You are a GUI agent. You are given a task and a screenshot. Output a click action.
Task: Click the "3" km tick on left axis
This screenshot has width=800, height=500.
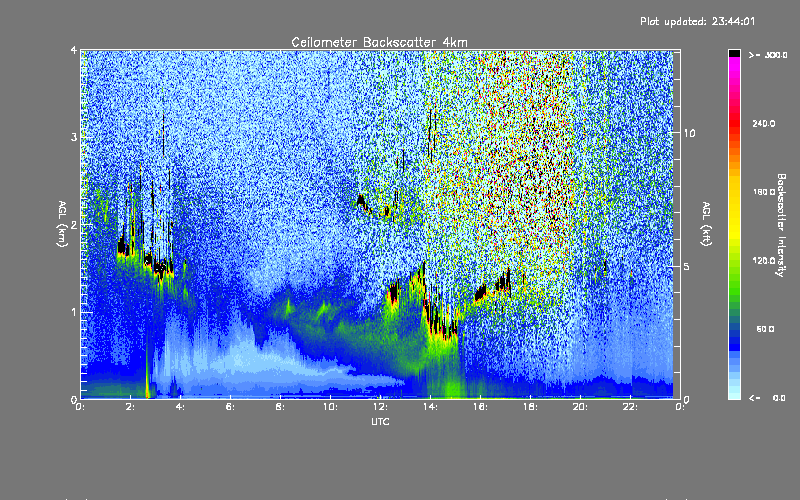click(x=74, y=138)
